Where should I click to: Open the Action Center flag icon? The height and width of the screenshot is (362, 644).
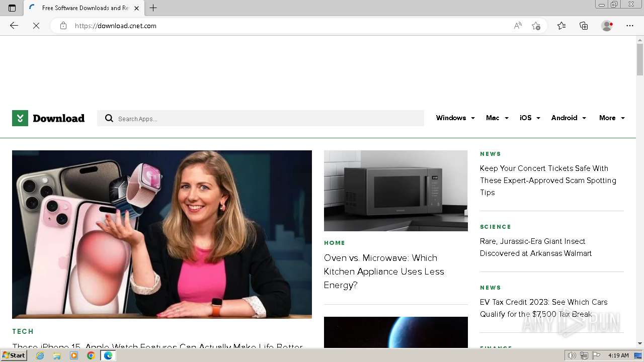click(x=597, y=355)
